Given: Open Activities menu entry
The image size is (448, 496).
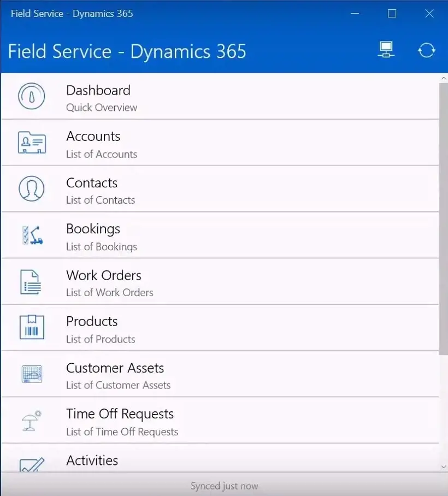Looking at the screenshot, I should coord(220,458).
